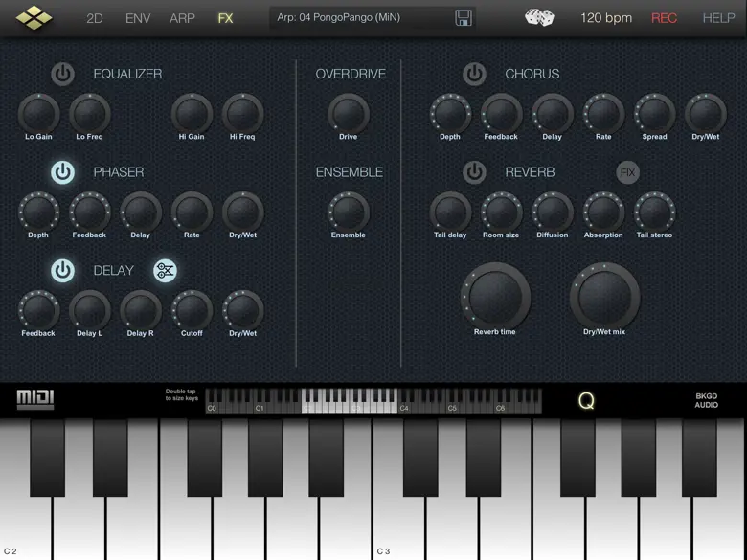The image size is (747, 560).
Task: Toggle the Equalizer power button
Action: pos(62,74)
